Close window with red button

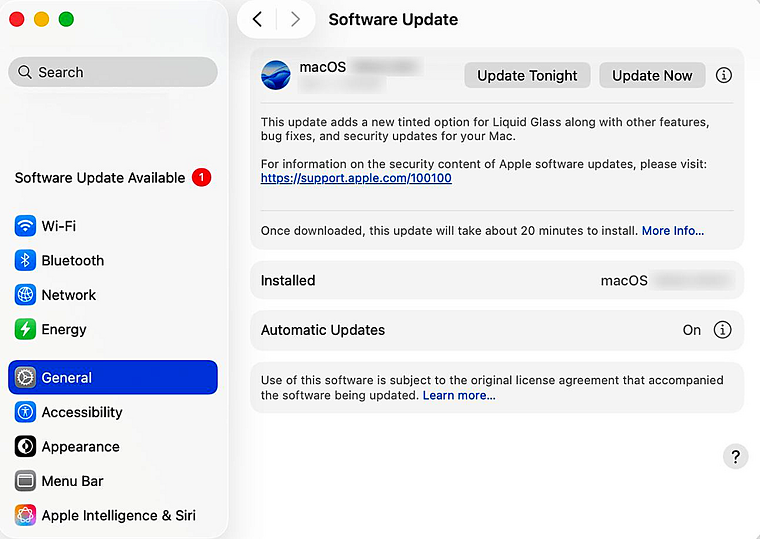pos(17,19)
